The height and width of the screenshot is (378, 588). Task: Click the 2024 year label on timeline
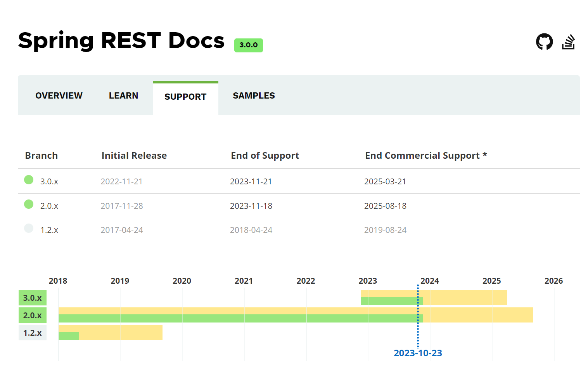(430, 281)
